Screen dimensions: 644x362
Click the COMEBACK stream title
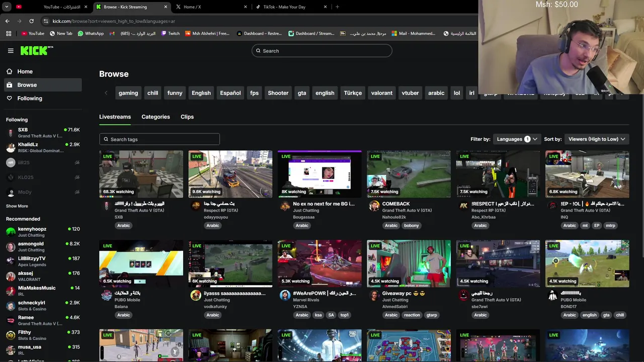pyautogui.click(x=396, y=204)
